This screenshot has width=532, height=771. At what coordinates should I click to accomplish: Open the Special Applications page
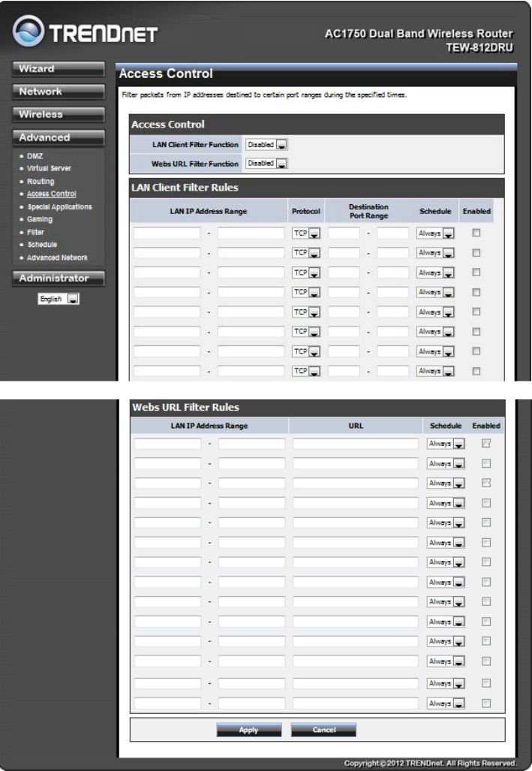(59, 206)
